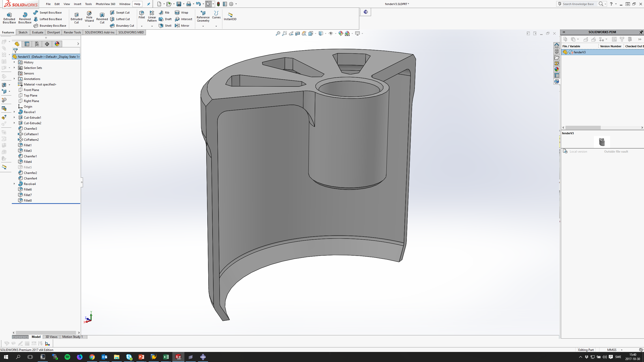Viewport: 644px width, 362px height.
Task: Apply the Fillet tool
Action: tap(142, 15)
